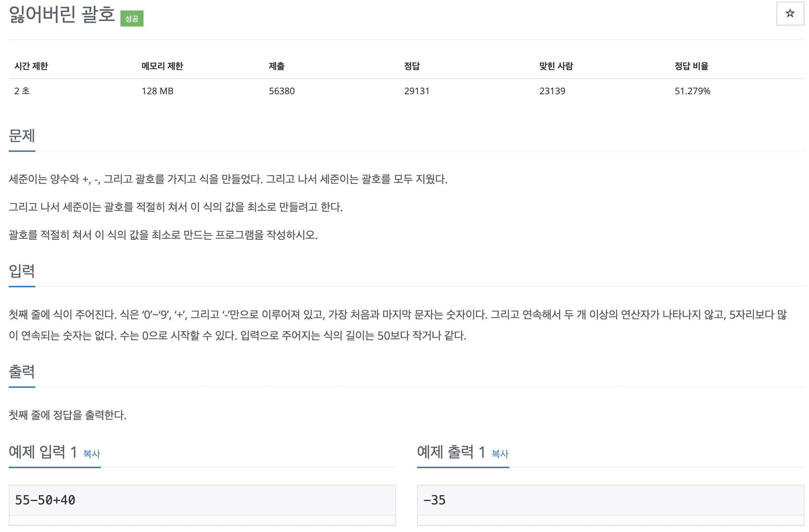Click the 잃어버린 괄호 problem title
Viewport: 809px width, 532px height.
point(62,15)
